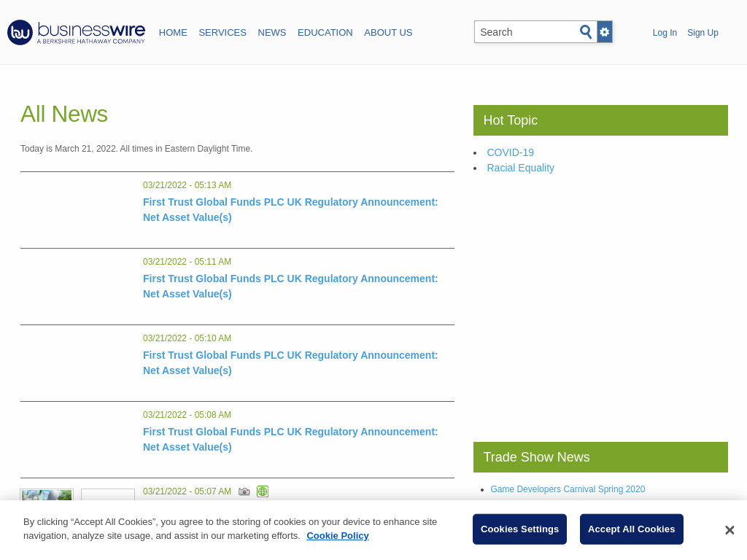This screenshot has height=560, width=747.
Task: Click the Trade Show News header
Action: [600, 457]
